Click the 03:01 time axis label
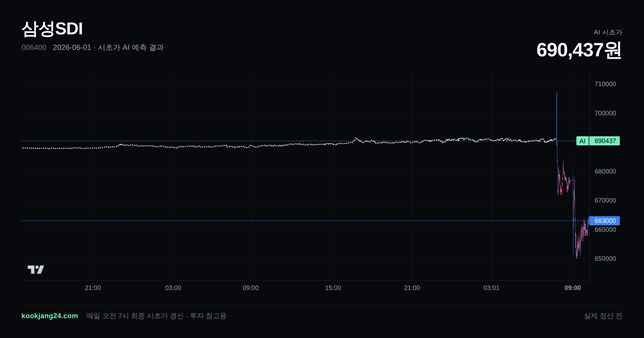 [x=491, y=288]
